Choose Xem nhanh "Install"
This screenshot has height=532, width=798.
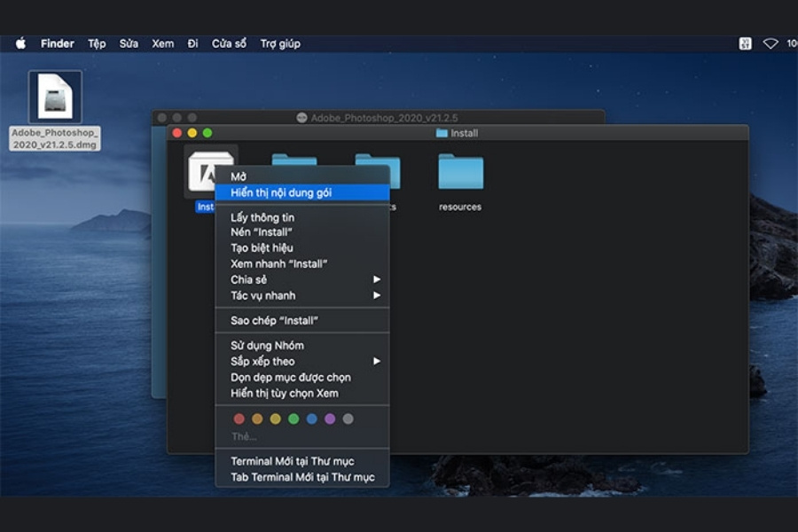(302, 263)
